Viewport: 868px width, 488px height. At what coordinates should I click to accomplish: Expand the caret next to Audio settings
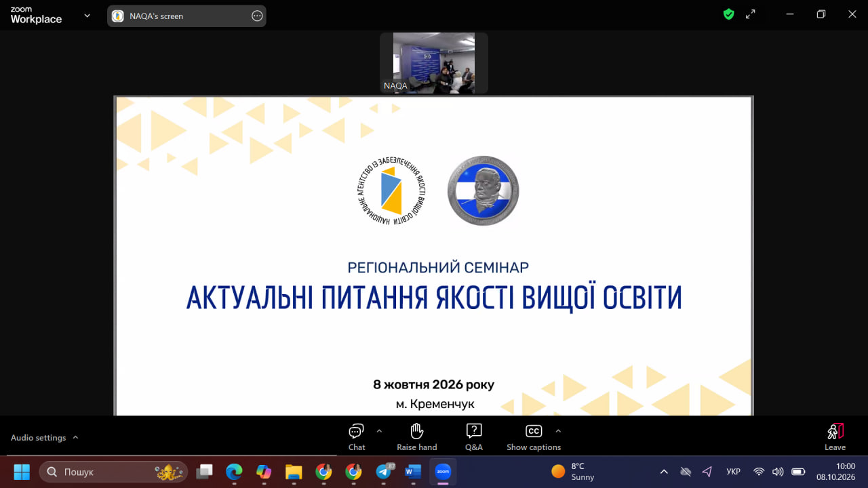pos(75,438)
